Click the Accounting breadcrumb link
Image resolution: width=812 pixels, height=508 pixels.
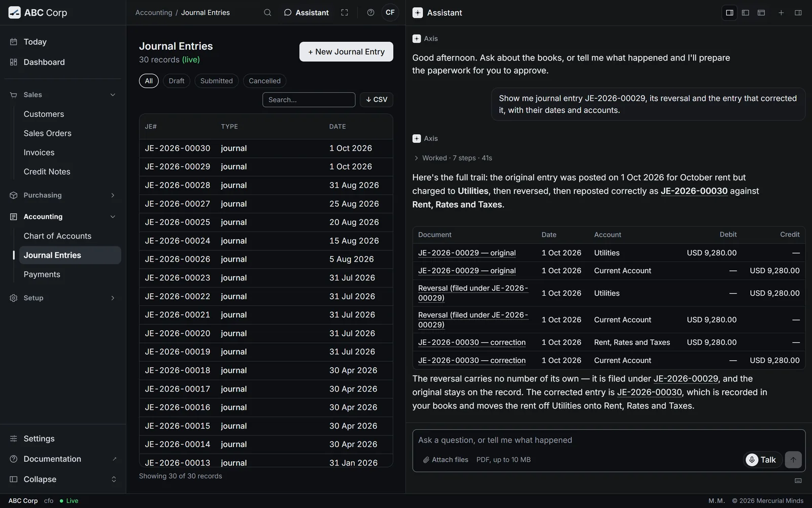[154, 13]
